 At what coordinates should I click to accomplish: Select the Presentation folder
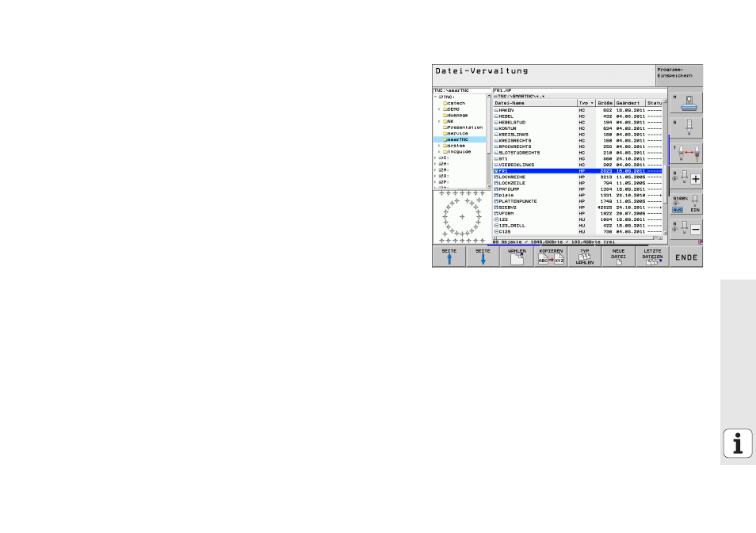point(463,128)
